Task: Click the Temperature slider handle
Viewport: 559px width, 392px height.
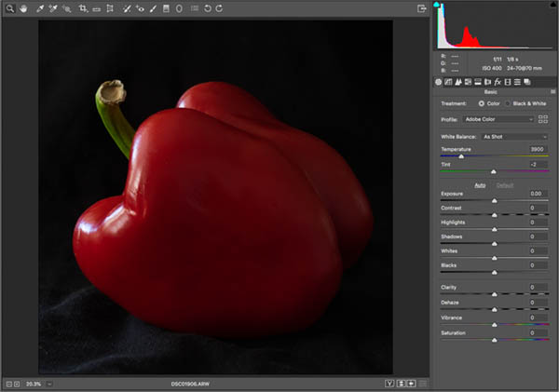Action: (461, 156)
